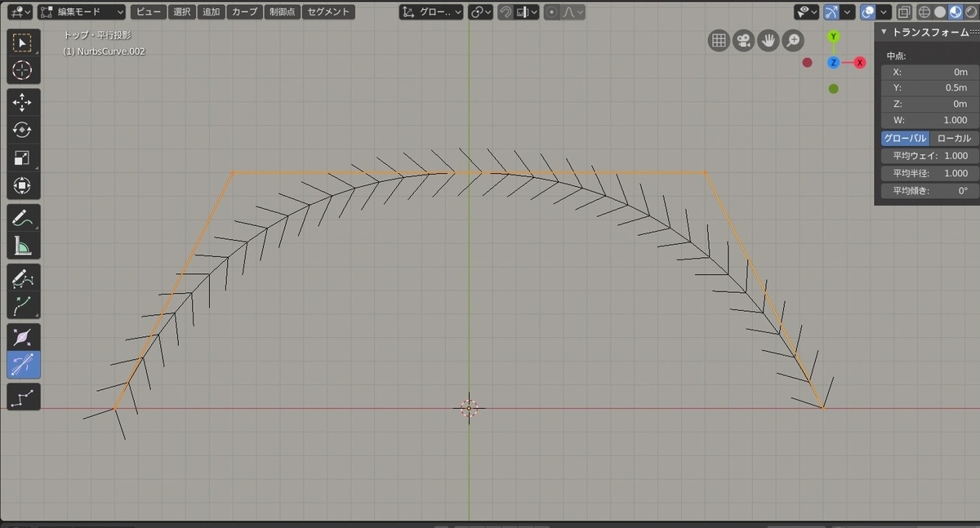Toggle viewport overlays display
This screenshot has height=528, width=980.
coord(868,12)
